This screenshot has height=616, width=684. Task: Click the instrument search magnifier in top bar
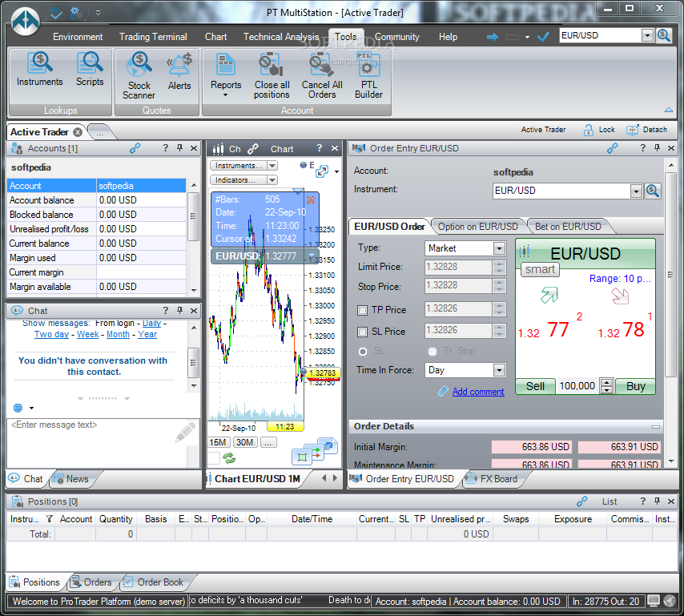coord(664,35)
